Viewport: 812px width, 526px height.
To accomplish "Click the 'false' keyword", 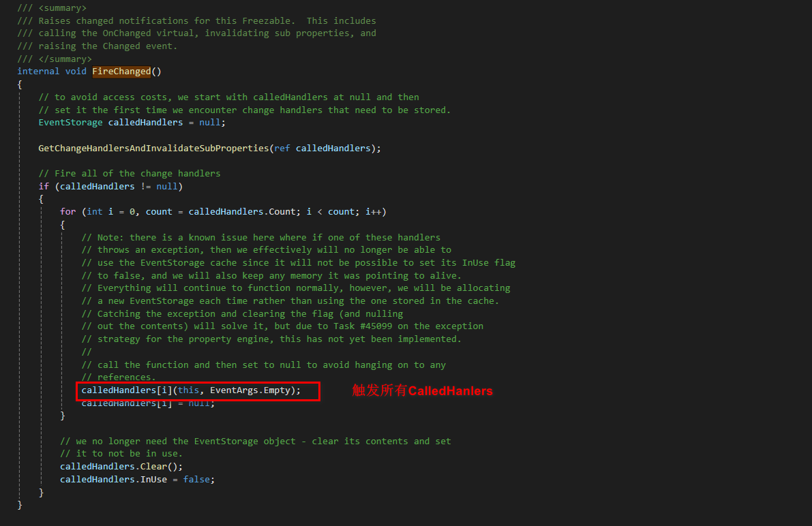I will click(x=196, y=480).
